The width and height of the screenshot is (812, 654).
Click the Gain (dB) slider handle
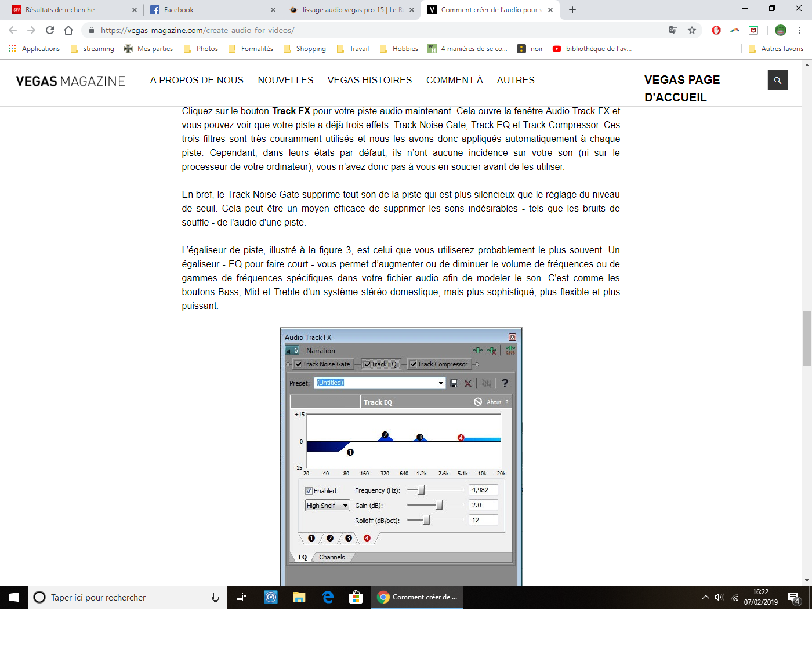[x=439, y=505]
